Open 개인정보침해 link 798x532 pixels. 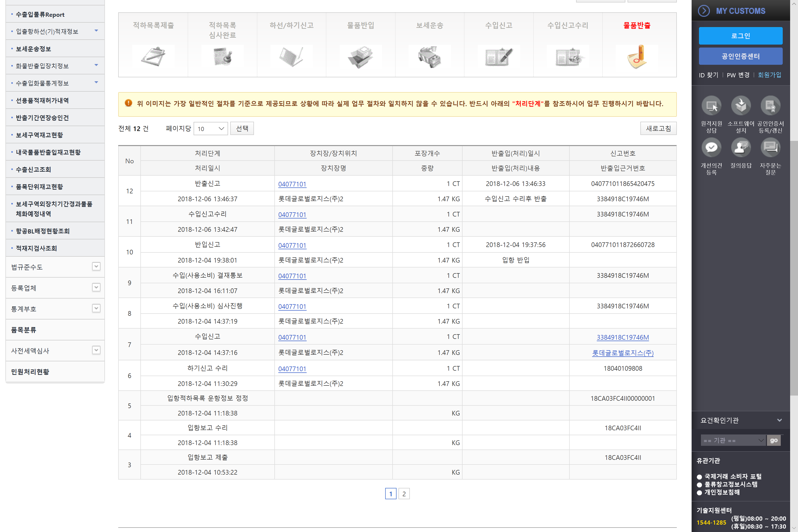(722, 492)
